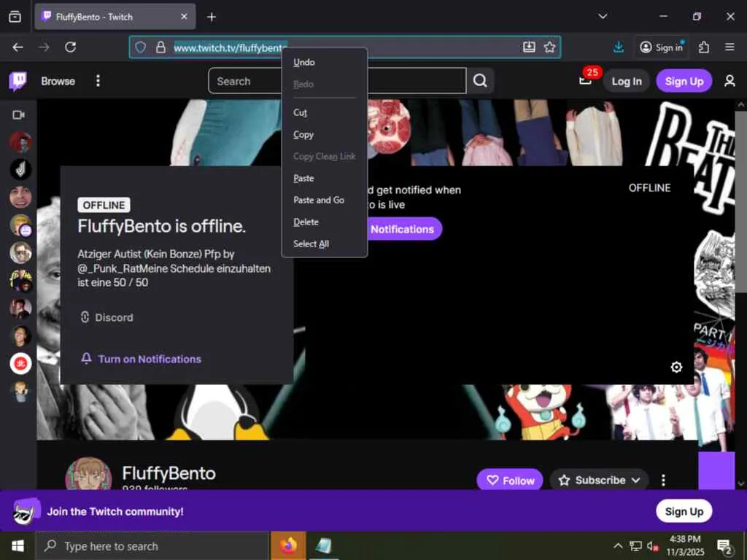Open the video player settings gear

(676, 367)
